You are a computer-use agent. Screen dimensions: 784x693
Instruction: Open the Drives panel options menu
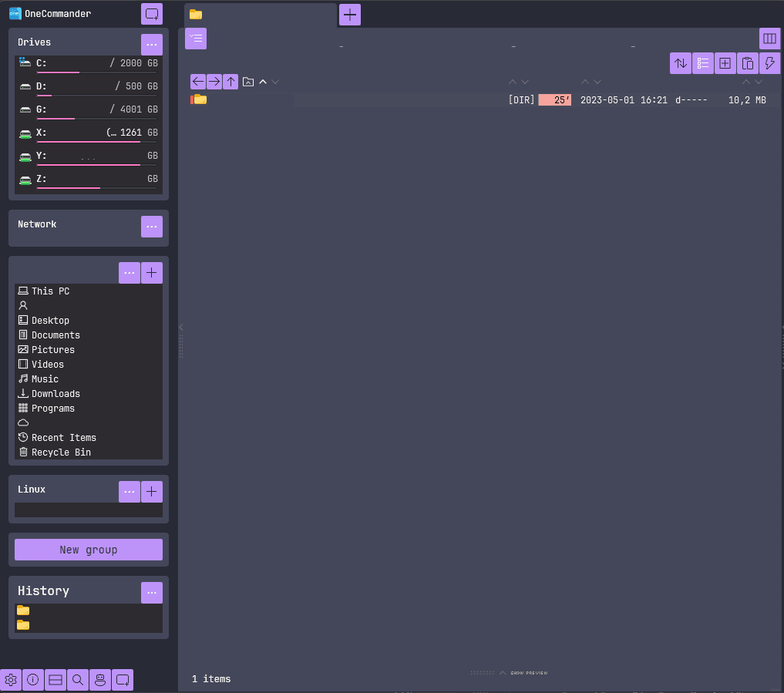coord(152,44)
